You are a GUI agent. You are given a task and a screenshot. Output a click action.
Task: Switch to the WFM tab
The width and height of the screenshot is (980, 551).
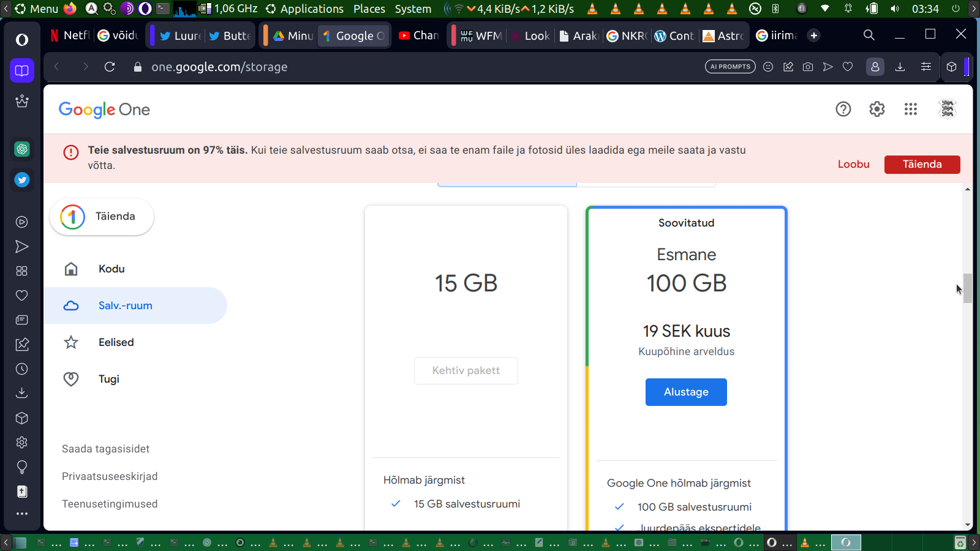coord(482,36)
